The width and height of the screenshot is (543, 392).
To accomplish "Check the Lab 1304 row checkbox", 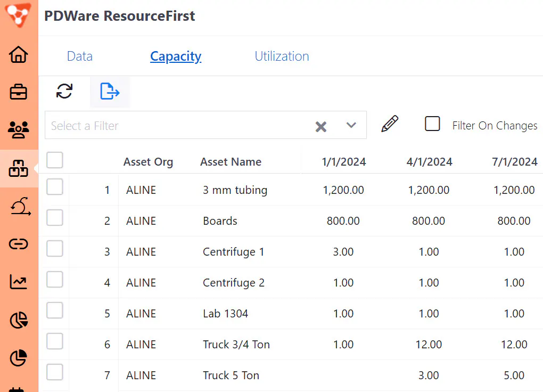I will click(x=55, y=310).
